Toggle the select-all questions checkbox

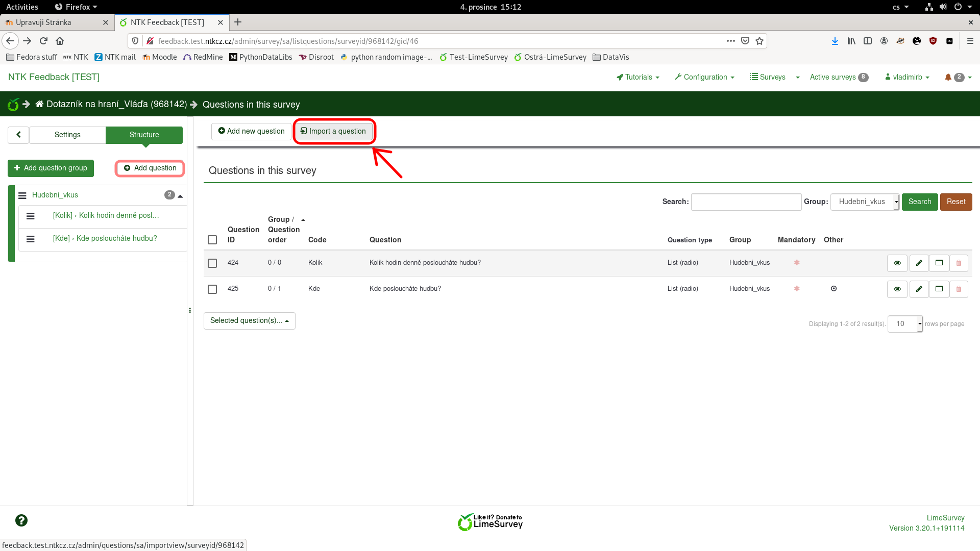pyautogui.click(x=212, y=240)
